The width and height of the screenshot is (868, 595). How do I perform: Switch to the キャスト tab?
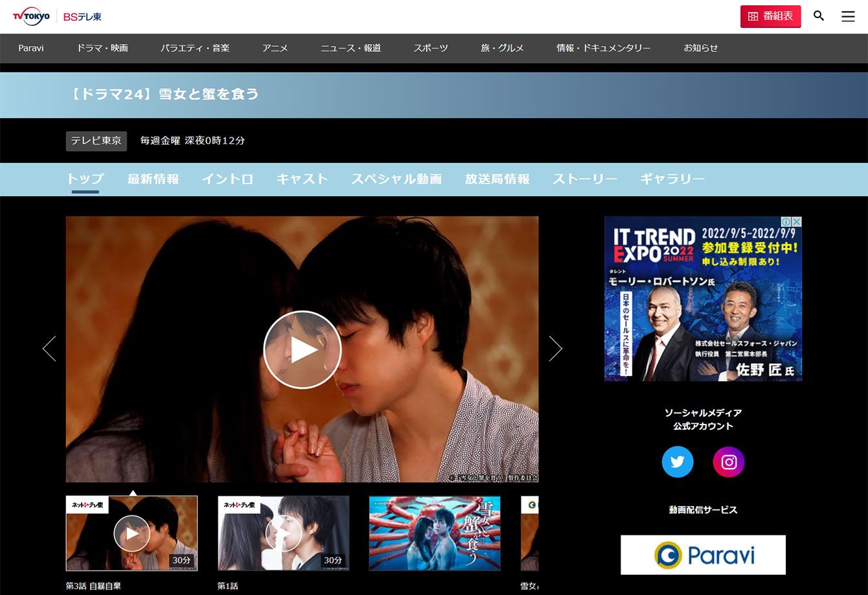(x=302, y=179)
